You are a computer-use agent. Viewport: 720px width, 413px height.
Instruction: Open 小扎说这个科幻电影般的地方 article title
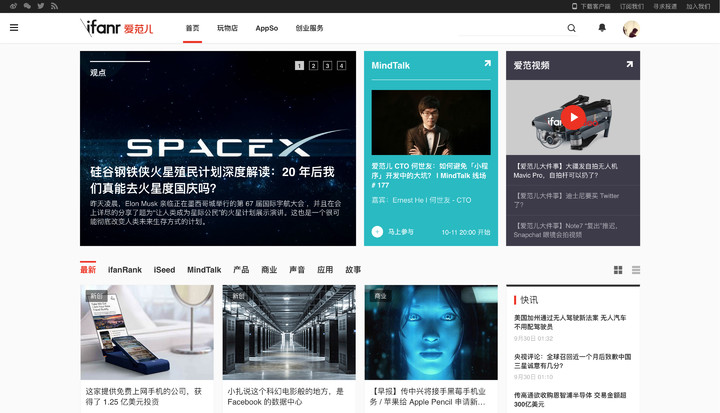pos(286,396)
